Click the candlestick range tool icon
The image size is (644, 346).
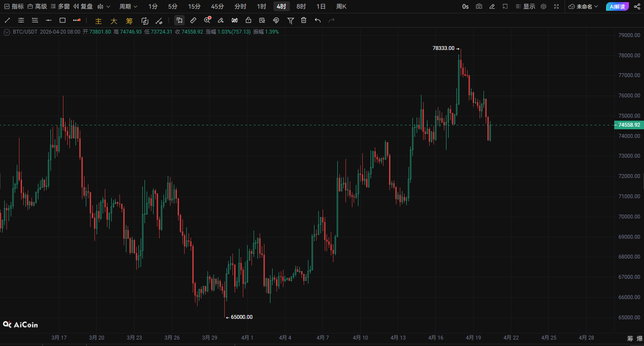[235, 20]
